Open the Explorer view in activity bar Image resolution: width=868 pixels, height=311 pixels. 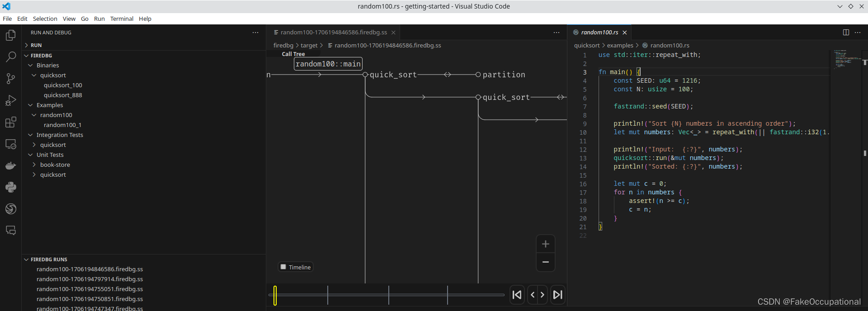click(11, 35)
